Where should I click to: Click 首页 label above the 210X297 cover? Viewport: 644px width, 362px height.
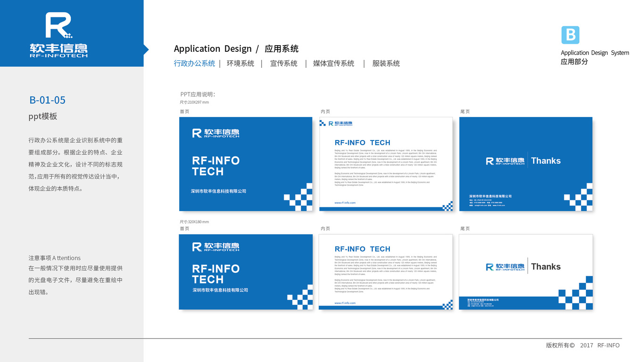pyautogui.click(x=184, y=112)
